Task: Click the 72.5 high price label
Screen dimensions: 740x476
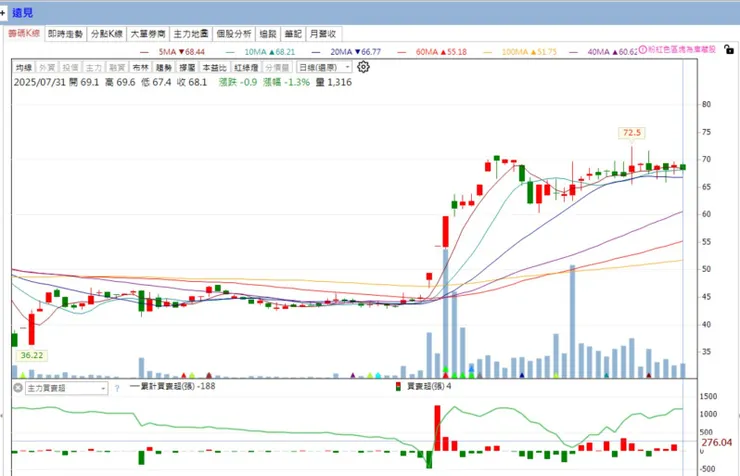Action: tap(631, 133)
